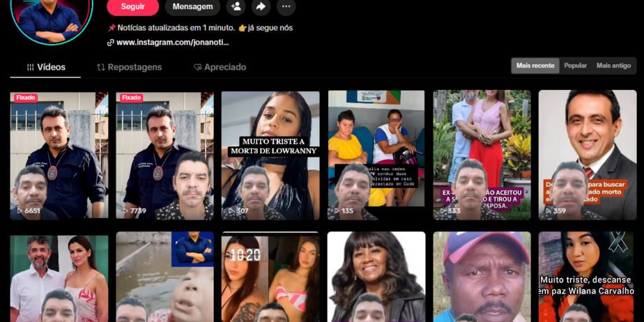Follow the account with Seguir button

click(x=132, y=6)
